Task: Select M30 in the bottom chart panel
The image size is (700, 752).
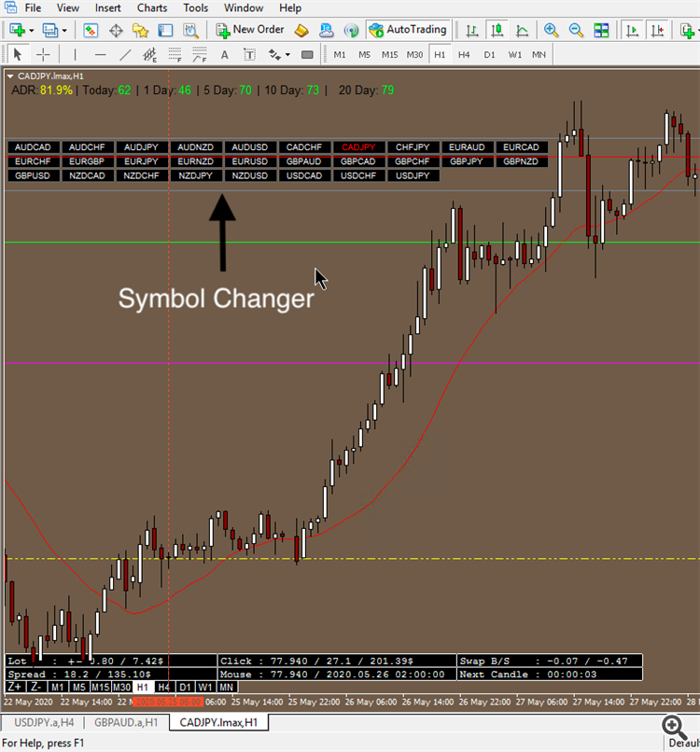Action: (122, 687)
